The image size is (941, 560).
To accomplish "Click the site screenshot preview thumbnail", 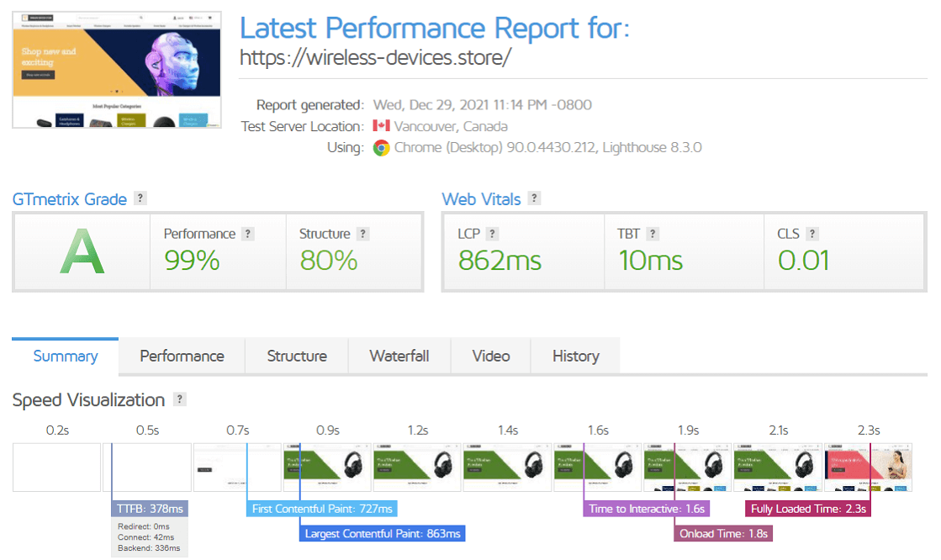I will [117, 70].
